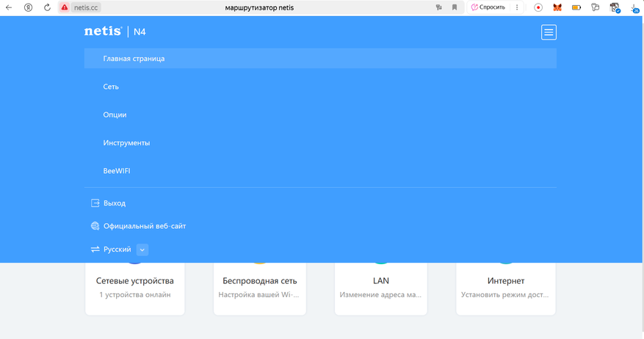Click the netis.cc address field
This screenshot has width=644, height=339.
pyautogui.click(x=86, y=7)
